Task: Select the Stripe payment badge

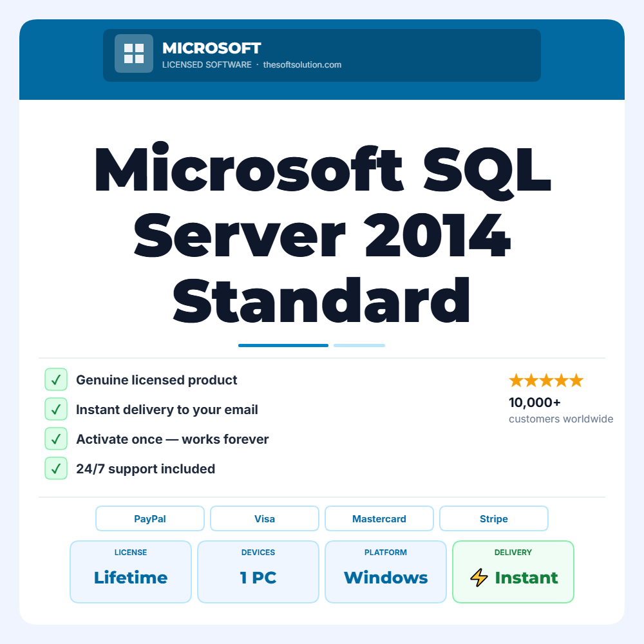Action: (x=494, y=518)
